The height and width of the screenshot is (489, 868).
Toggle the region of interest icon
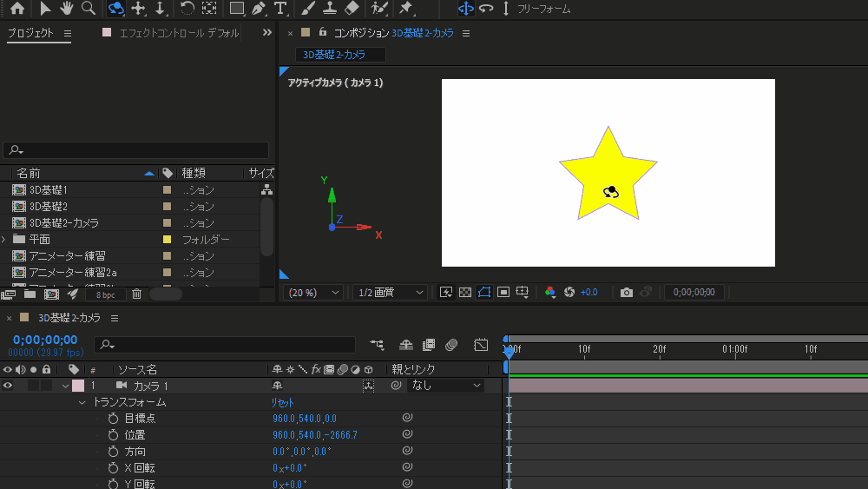tap(503, 293)
